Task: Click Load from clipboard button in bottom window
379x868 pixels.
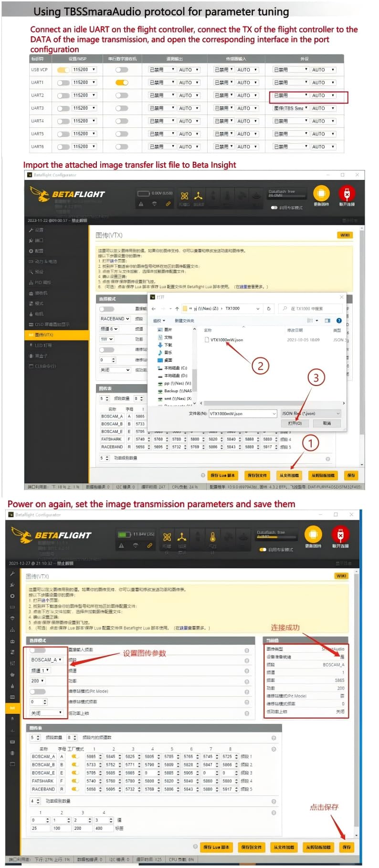Action: tap(318, 847)
